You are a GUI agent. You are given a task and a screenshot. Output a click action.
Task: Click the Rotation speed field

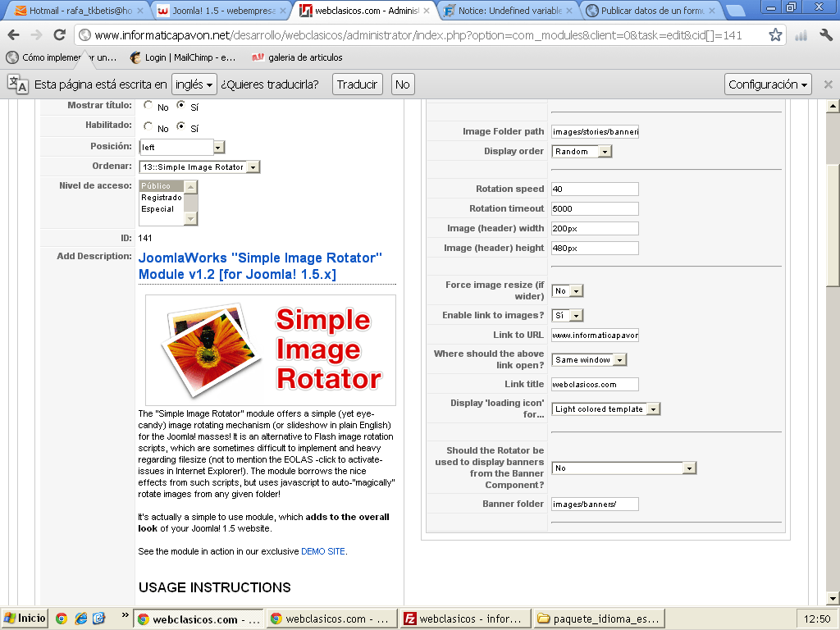point(596,189)
